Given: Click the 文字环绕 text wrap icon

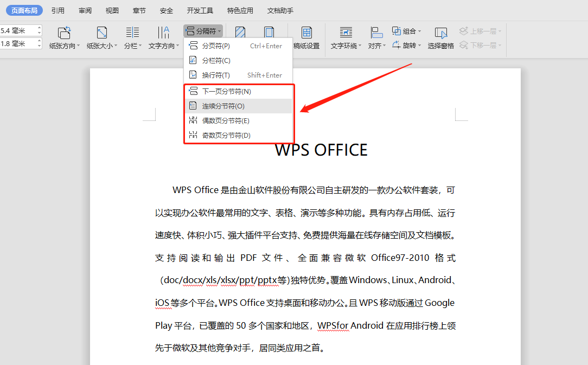Looking at the screenshot, I should tap(346, 33).
